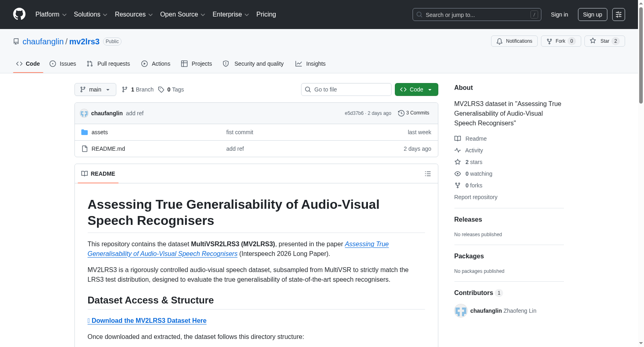Click the repository book icon beside chaufanglin
This screenshot has height=347, width=644.
click(x=16, y=42)
